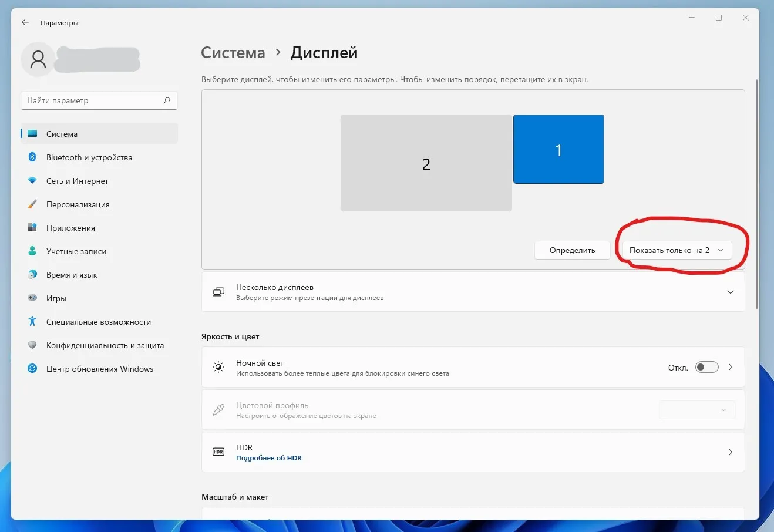Viewport: 774px width, 532px height.
Task: Click the multiple displays icon next to Несколько дисплеев
Action: [x=218, y=292]
